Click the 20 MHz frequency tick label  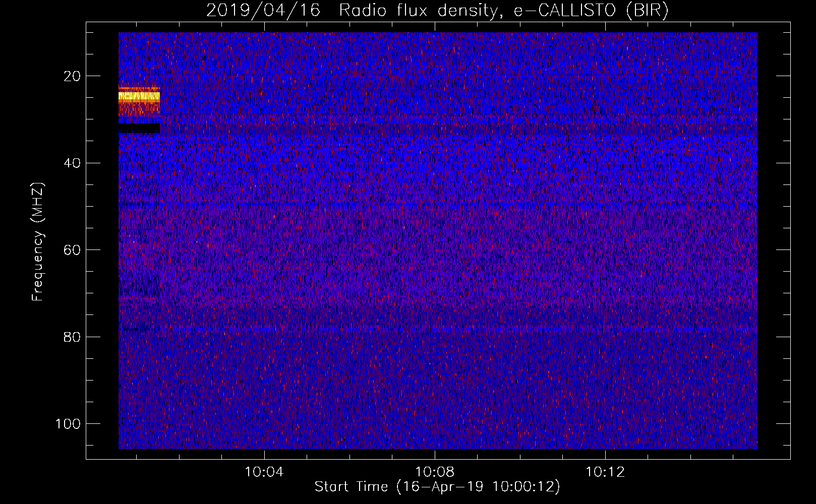click(72, 76)
